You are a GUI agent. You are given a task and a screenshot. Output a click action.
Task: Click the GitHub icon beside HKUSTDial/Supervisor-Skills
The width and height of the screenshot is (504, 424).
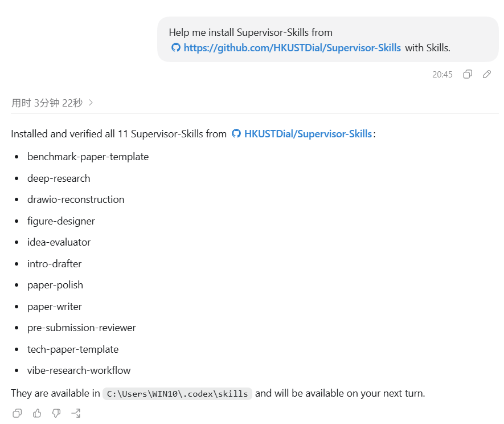click(236, 133)
